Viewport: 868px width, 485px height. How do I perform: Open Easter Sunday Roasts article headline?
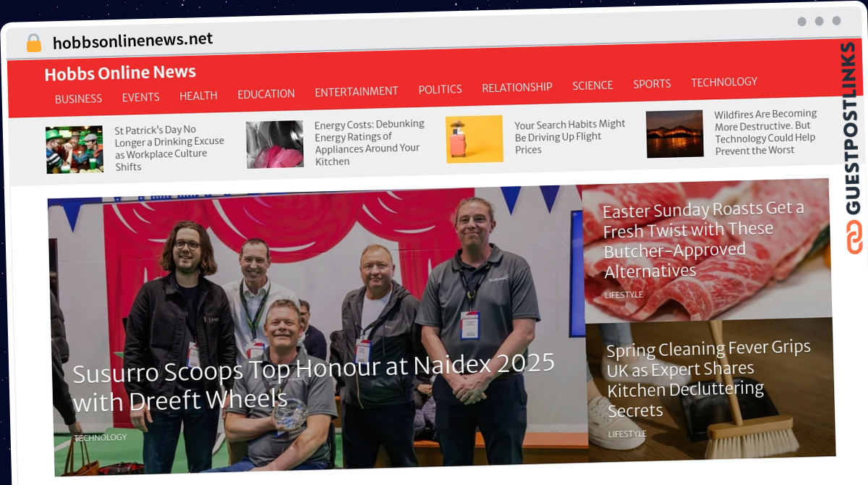pos(703,240)
